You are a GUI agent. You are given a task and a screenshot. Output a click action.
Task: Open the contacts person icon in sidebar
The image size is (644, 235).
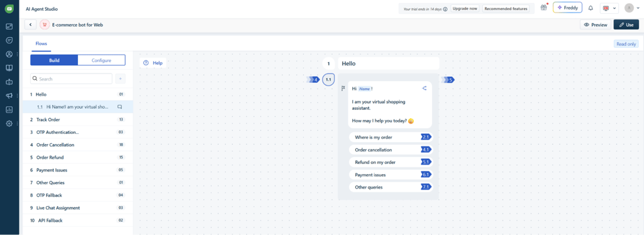click(9, 54)
